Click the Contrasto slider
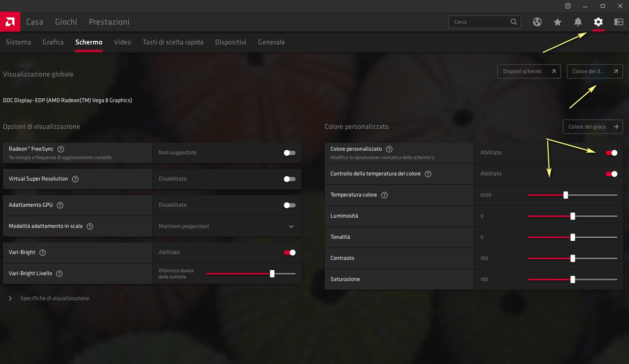 coord(572,258)
